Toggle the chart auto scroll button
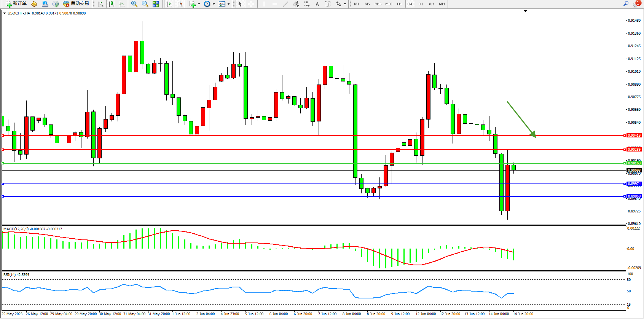Screen dimensions: 644x319 click(169, 4)
